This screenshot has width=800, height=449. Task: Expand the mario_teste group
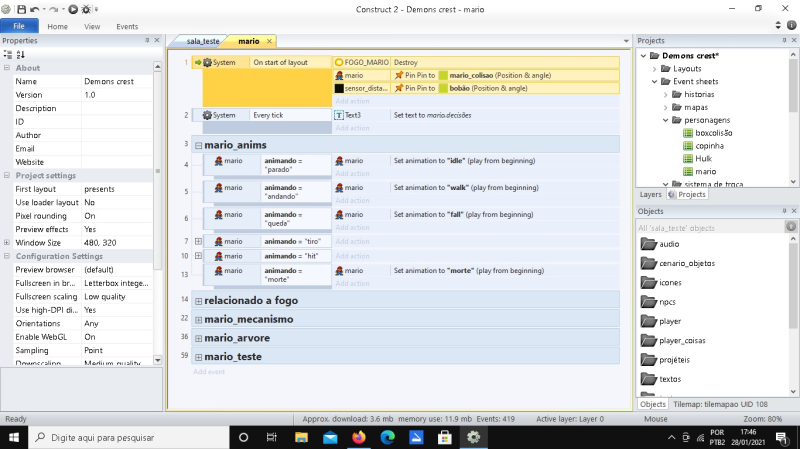(198, 357)
